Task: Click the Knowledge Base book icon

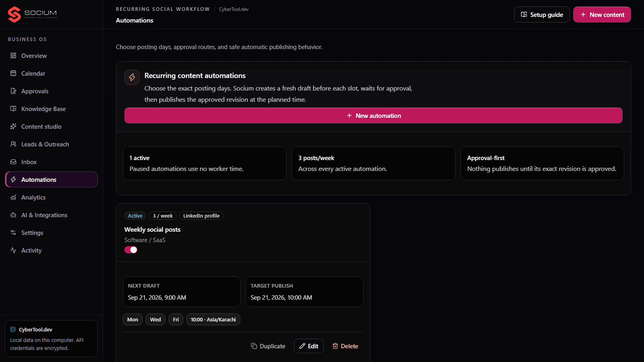Action: tap(13, 109)
